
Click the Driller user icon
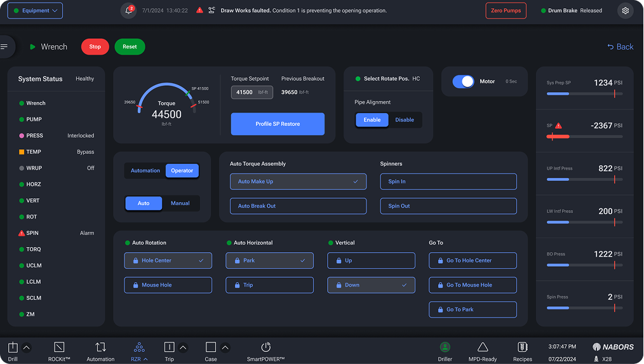[445, 347]
